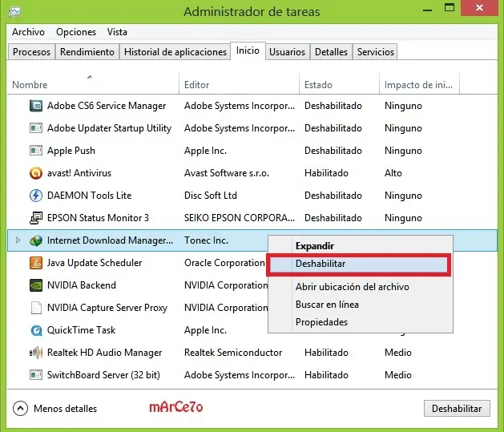Select the QuickTime Task name text
504x432 pixels.
coord(81,330)
